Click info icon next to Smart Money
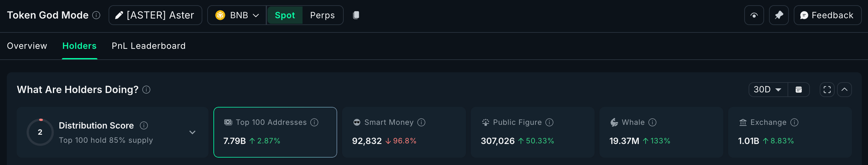868x165 pixels. (x=421, y=122)
